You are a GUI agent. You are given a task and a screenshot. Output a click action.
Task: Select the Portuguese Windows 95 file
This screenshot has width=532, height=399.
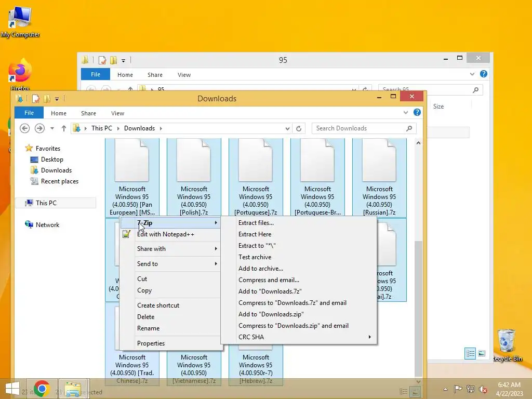point(256,178)
